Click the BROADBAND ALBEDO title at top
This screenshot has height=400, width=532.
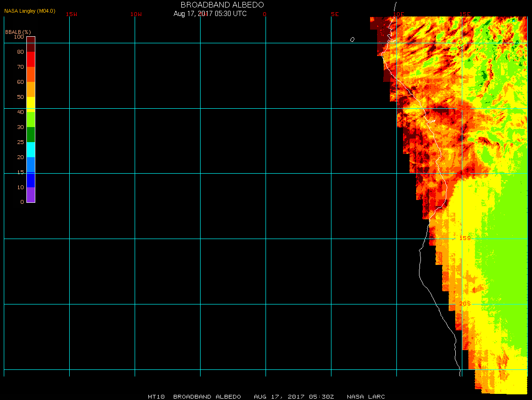222,5
